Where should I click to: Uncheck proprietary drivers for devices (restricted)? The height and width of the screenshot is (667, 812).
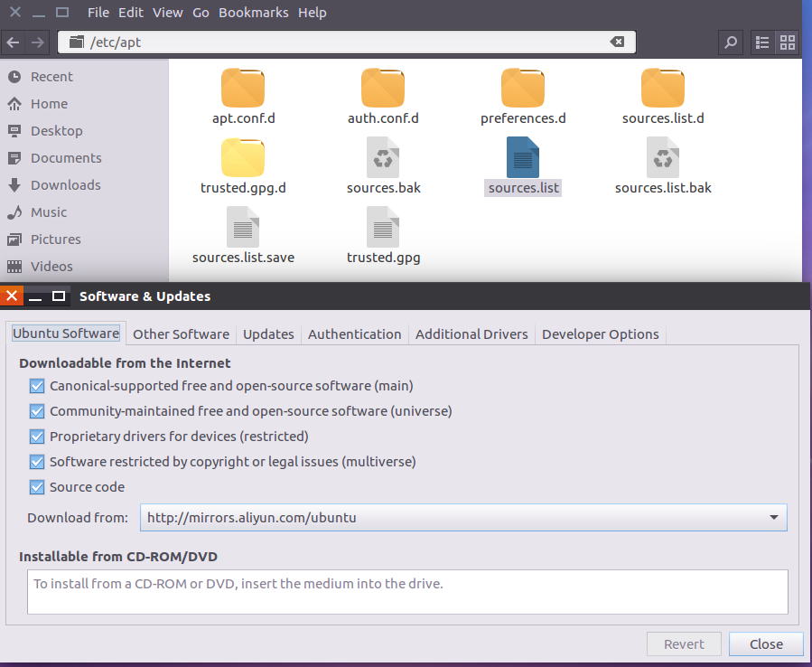click(35, 437)
